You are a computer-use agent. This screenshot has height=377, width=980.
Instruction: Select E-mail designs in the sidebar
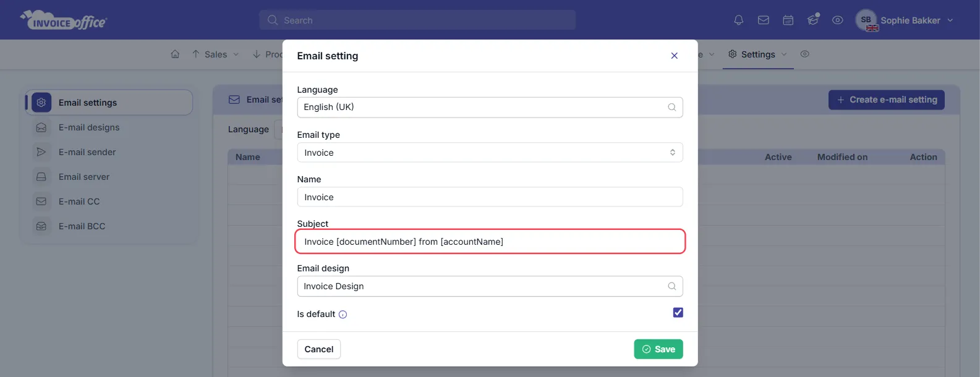tap(89, 127)
